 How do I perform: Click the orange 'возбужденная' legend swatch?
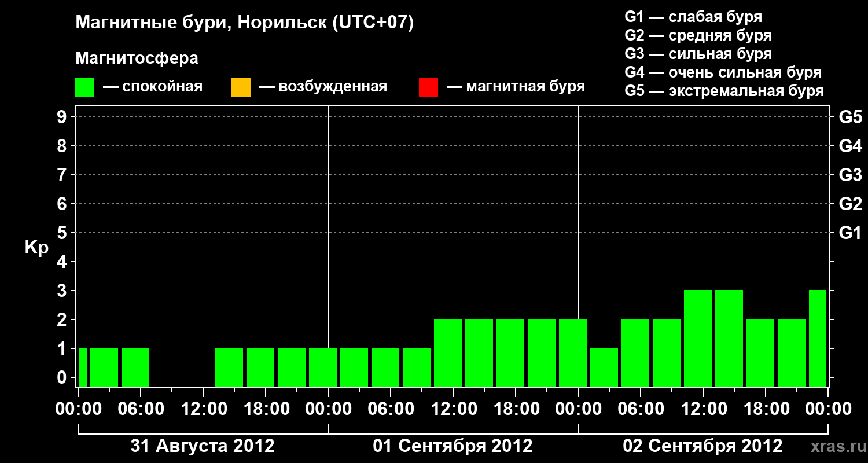[241, 87]
